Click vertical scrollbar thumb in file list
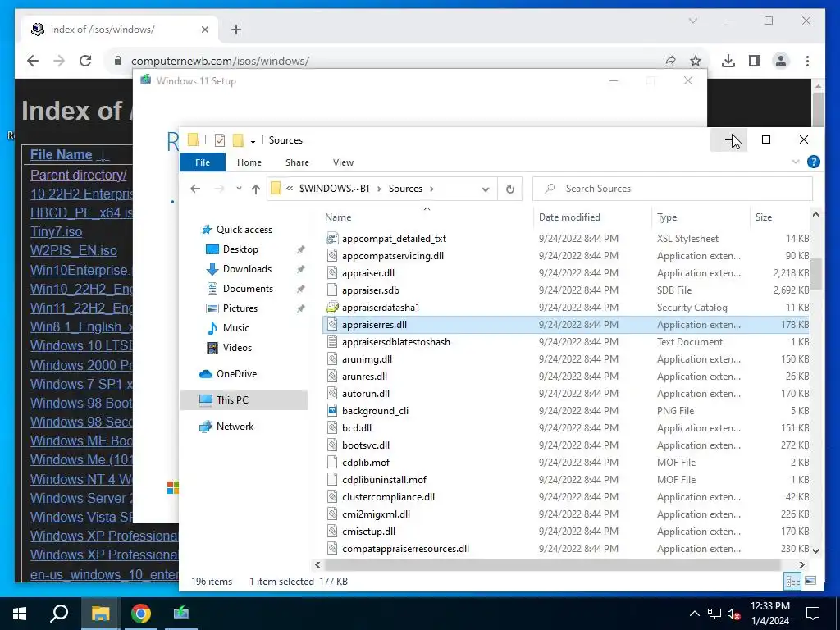 [815, 274]
